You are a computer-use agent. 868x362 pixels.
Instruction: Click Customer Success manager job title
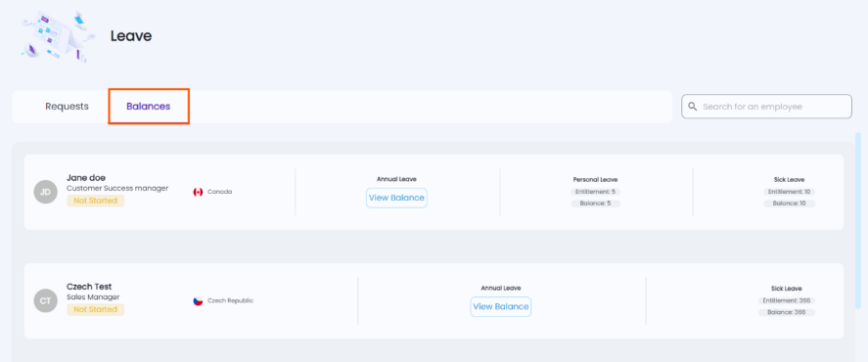tap(117, 188)
